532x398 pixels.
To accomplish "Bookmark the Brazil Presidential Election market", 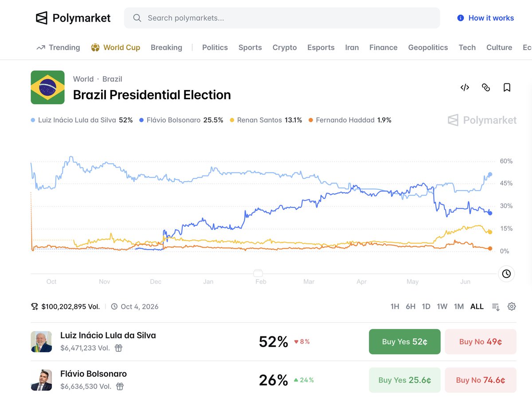I will 507,87.
